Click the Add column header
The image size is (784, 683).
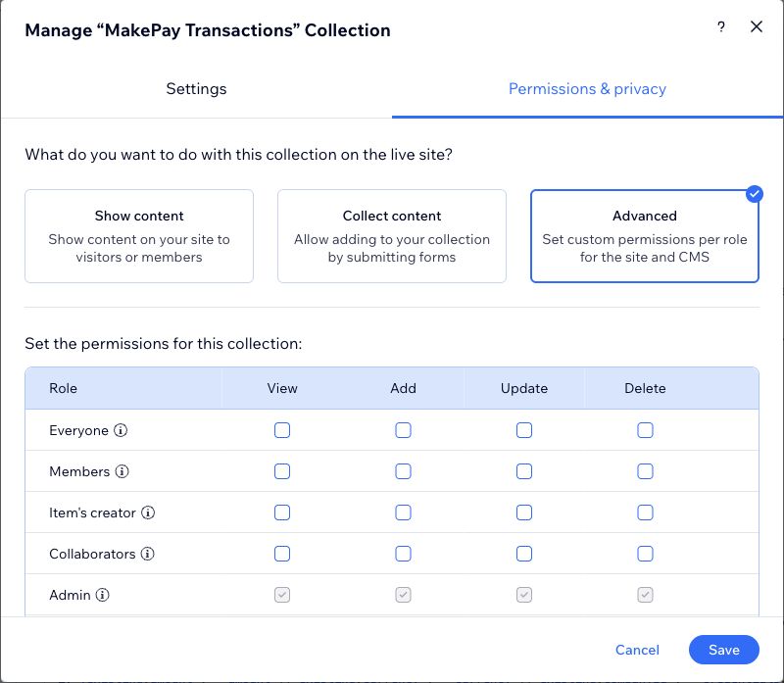point(403,388)
